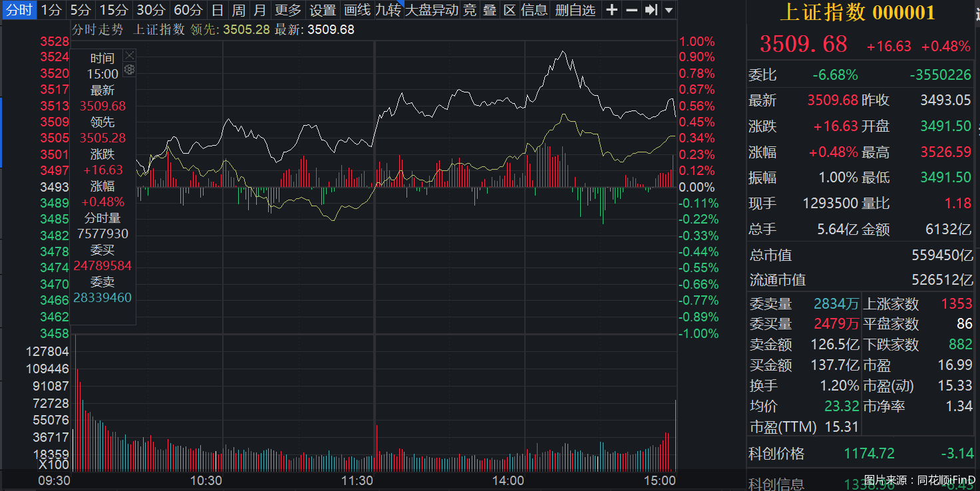Click the 分时量 7577930 value in info box
Screen dimensions: 980x491
(102, 234)
